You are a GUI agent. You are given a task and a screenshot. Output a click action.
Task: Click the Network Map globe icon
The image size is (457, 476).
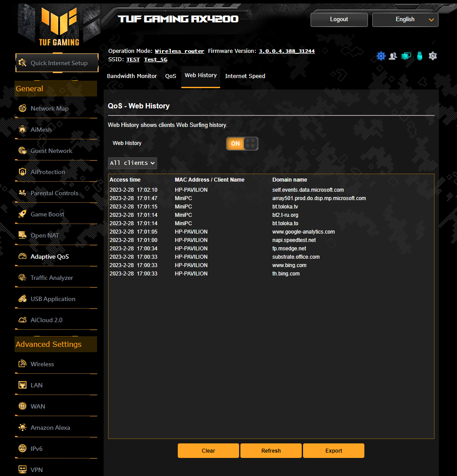(x=22, y=108)
